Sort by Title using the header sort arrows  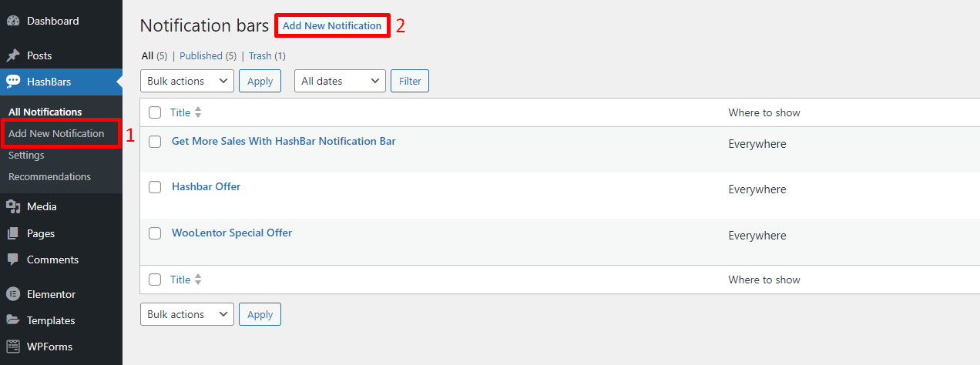click(198, 112)
